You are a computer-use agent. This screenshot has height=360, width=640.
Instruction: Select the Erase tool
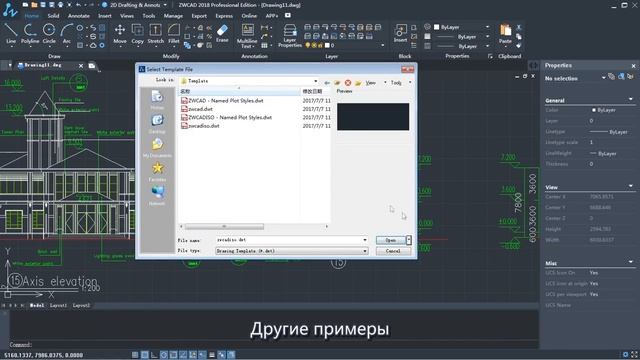[222, 33]
